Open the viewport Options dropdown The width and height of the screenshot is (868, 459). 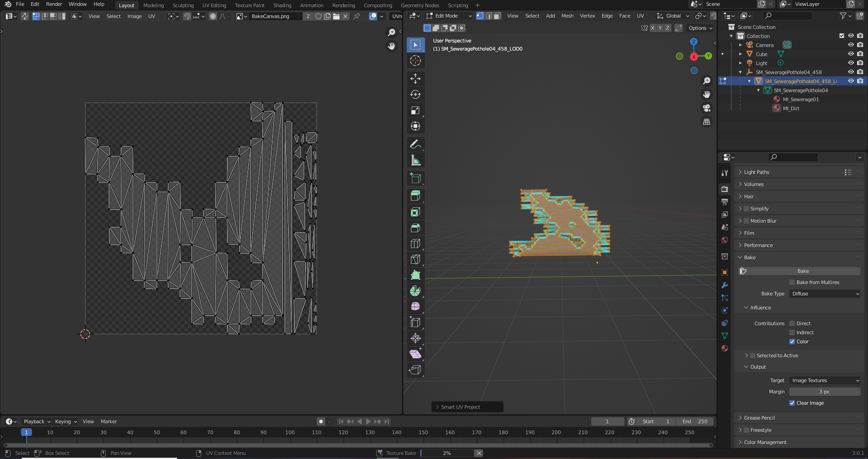(700, 28)
